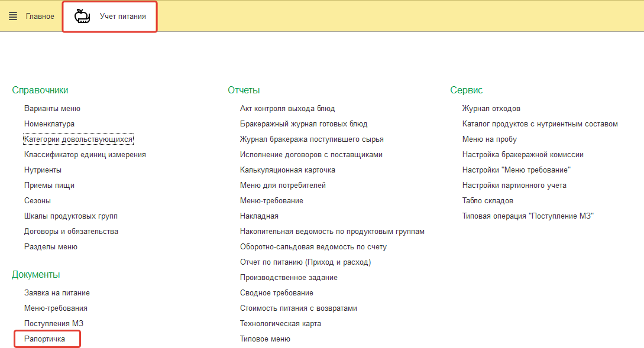This screenshot has width=644, height=348.
Task: Open the Нутриенты list
Action: (x=43, y=170)
